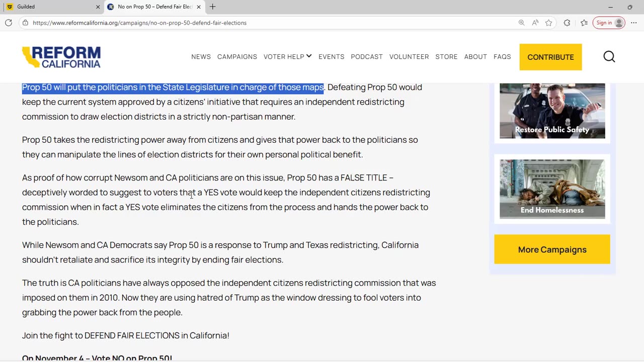644x362 pixels.
Task: Go to the Store
Action: pyautogui.click(x=446, y=57)
